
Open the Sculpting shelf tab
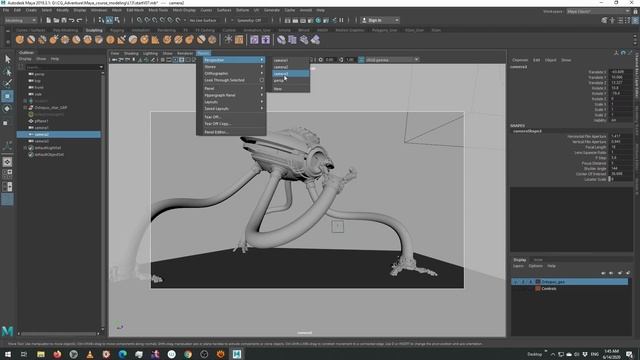(94, 30)
